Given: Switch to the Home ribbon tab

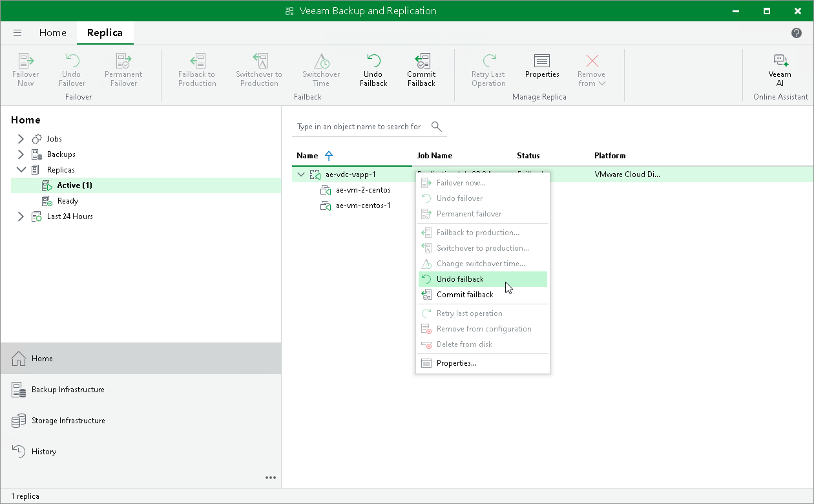Looking at the screenshot, I should click(52, 32).
